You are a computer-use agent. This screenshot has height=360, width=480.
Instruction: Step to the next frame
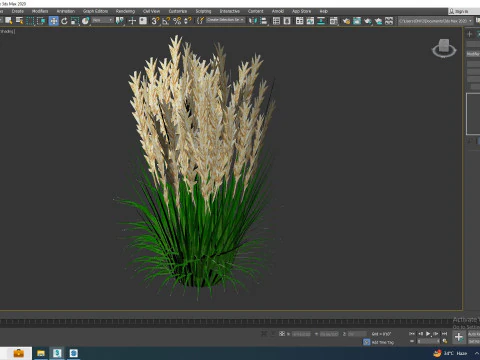click(436, 334)
